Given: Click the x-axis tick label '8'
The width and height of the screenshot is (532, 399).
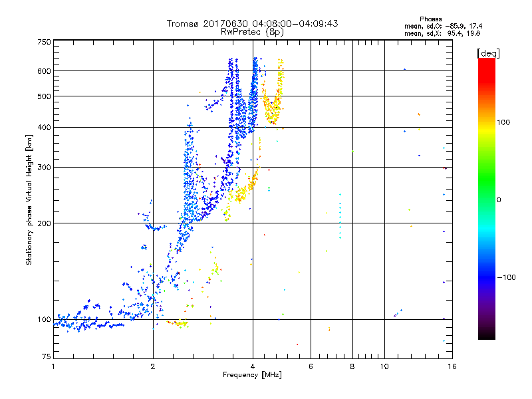Looking at the screenshot, I should [352, 366].
